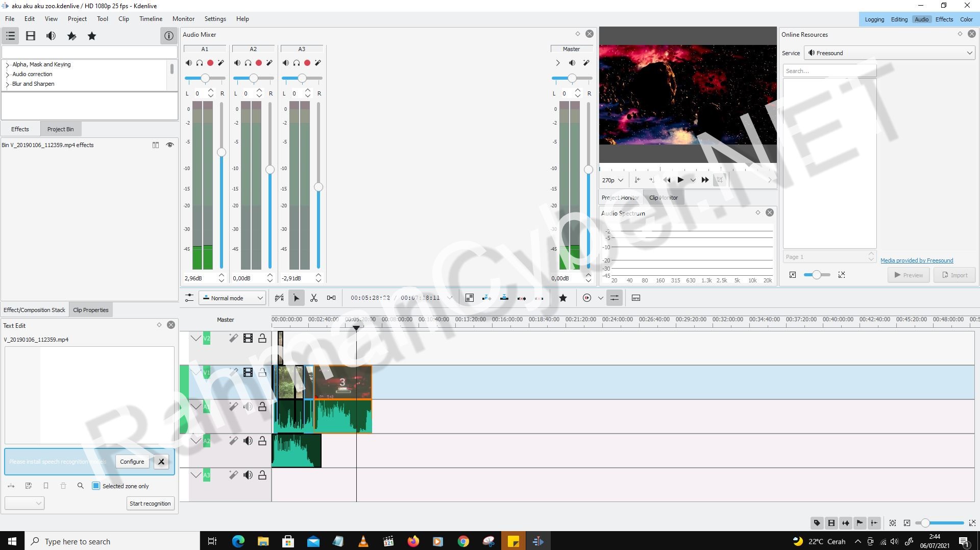
Task: Expand Blur and Sharpen category
Action: coord(7,84)
